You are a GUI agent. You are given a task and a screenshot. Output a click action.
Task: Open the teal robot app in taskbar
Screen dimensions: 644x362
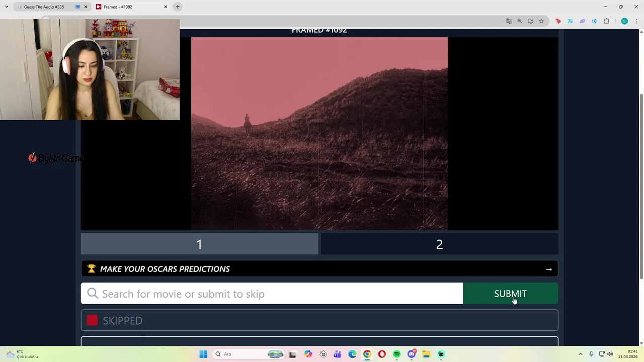(441, 354)
